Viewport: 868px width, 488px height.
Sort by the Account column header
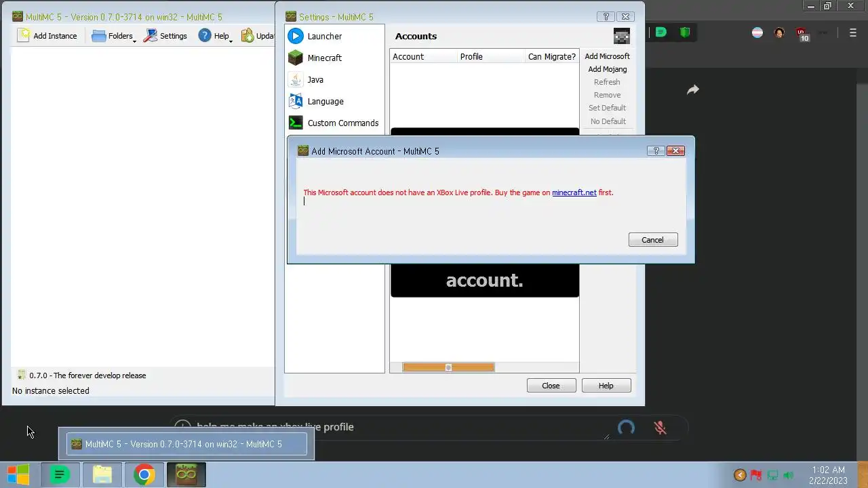tap(424, 56)
